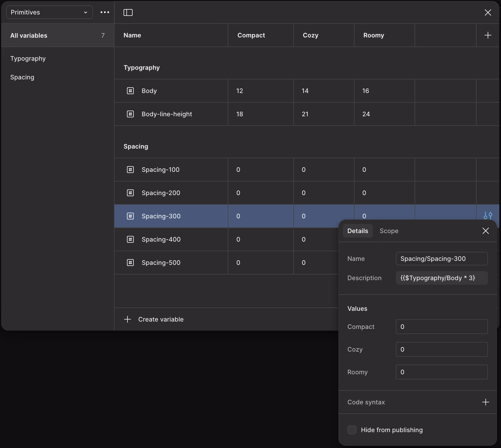Click Body-line-height Cozy value 21
This screenshot has width=501, height=448.
(324, 114)
